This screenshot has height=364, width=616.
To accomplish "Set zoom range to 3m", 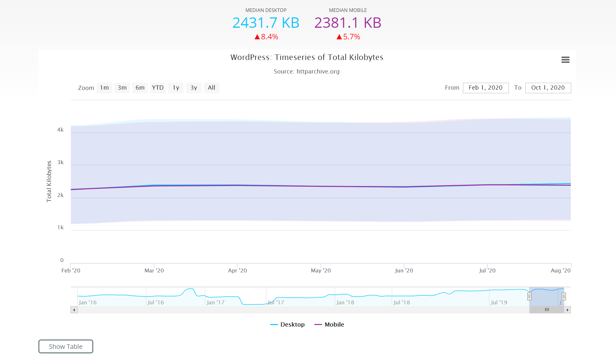I will point(122,88).
